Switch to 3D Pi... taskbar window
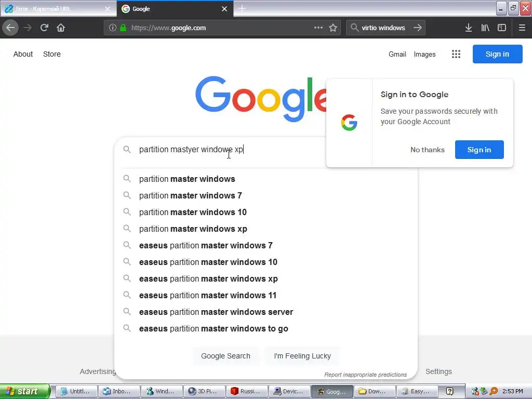This screenshot has height=399, width=532. (x=204, y=391)
